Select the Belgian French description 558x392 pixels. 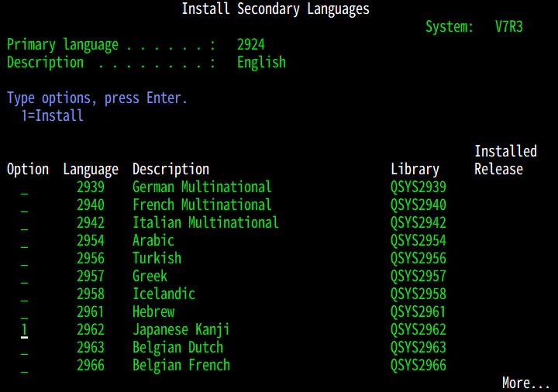click(x=181, y=366)
